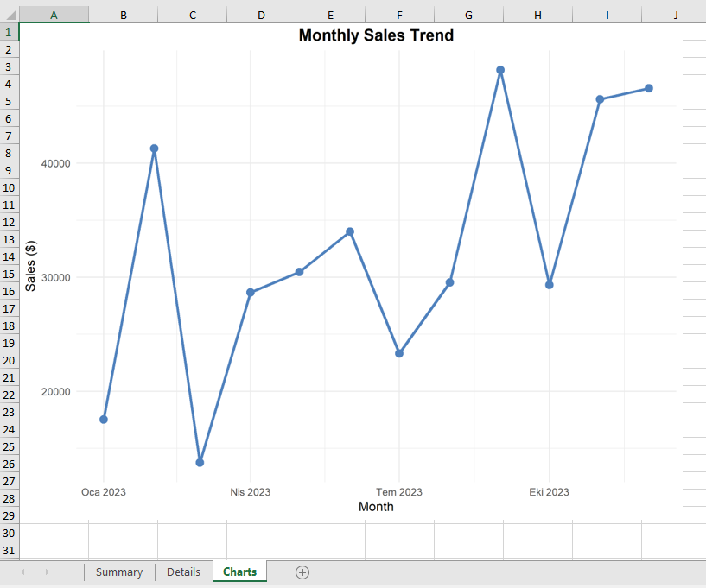This screenshot has width=706, height=588.
Task: Click the row 15 header
Action: [x=9, y=274]
